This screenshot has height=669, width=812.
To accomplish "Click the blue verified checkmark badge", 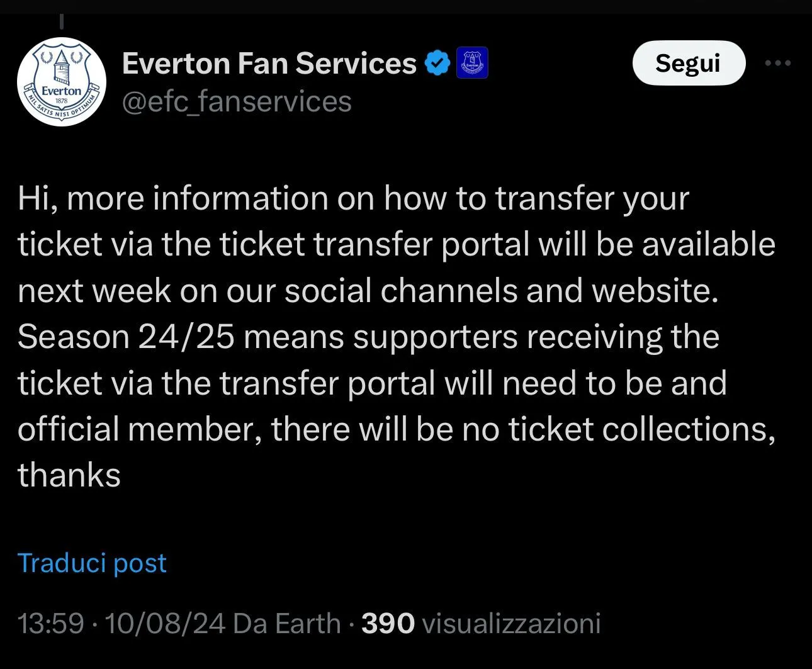I will [437, 64].
